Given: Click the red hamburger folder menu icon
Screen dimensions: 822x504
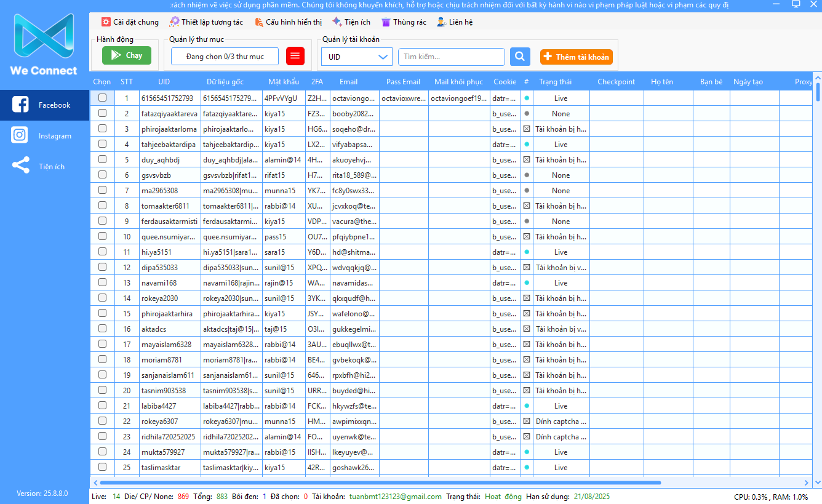Looking at the screenshot, I should coord(295,56).
